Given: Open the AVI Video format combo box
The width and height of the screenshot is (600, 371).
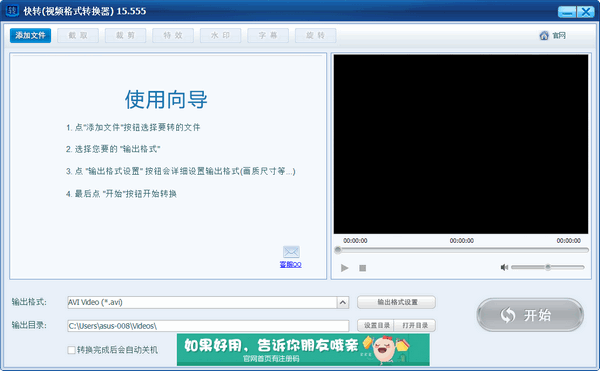Looking at the screenshot, I should tap(208, 303).
